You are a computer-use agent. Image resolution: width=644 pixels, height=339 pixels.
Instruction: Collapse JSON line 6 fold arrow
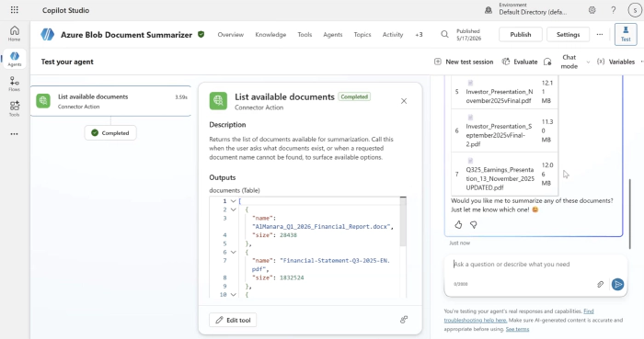[x=234, y=253]
